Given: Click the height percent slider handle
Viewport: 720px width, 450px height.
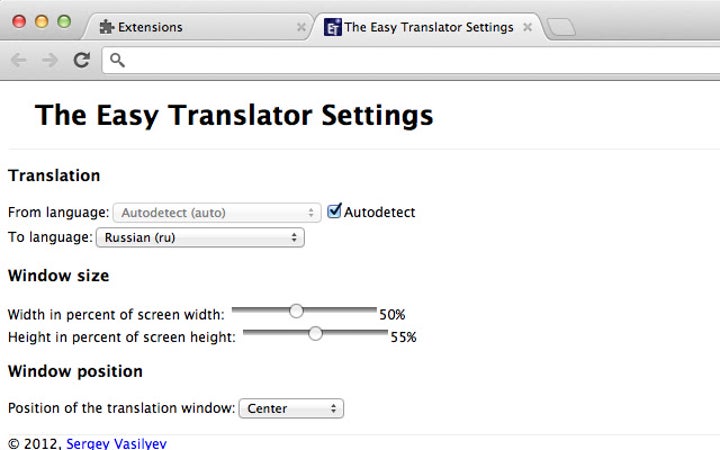Looking at the screenshot, I should coord(315,334).
